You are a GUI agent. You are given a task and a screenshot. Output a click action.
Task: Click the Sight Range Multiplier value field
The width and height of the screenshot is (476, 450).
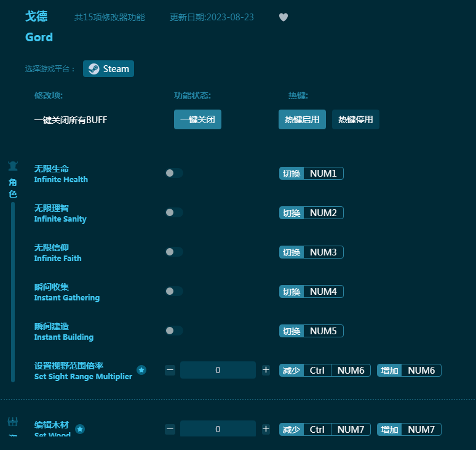pyautogui.click(x=218, y=370)
